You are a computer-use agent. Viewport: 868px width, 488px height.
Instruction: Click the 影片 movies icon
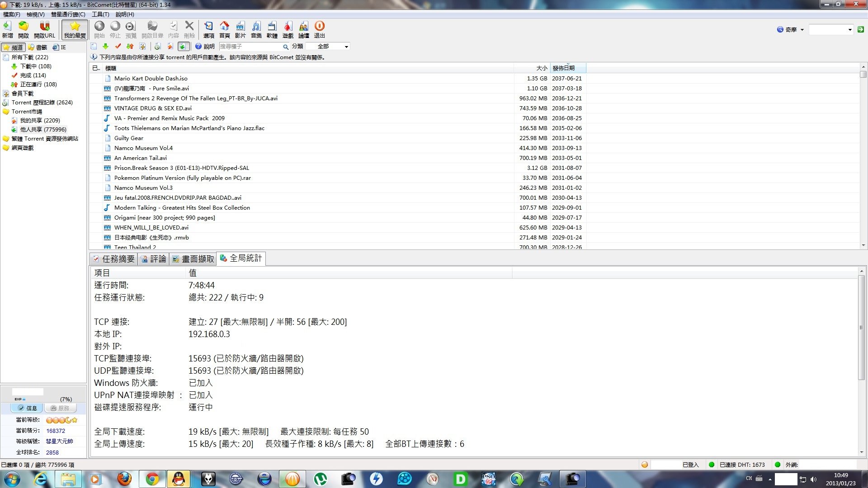pos(240,29)
